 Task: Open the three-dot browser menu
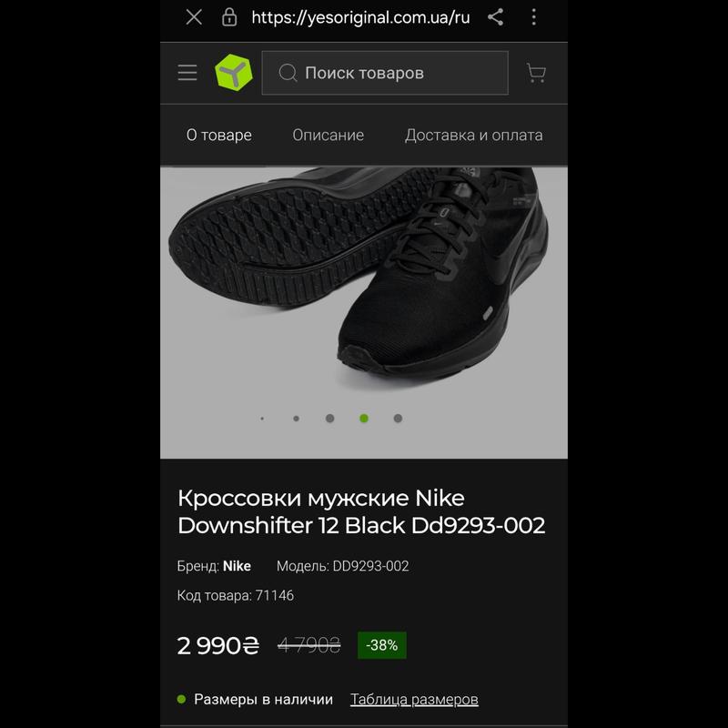point(534,17)
